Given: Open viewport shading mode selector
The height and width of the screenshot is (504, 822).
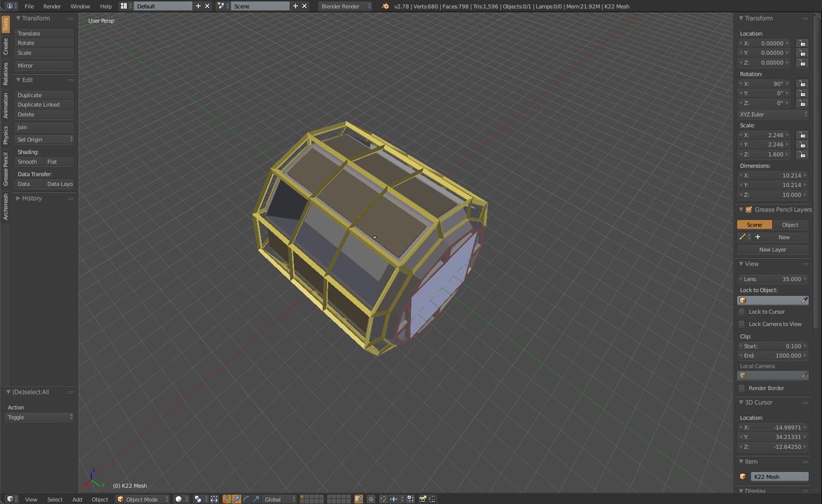Looking at the screenshot, I should pos(182,499).
